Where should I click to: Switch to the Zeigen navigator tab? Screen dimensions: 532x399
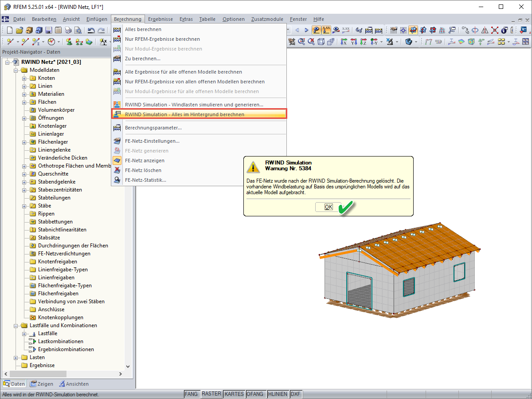coord(42,384)
